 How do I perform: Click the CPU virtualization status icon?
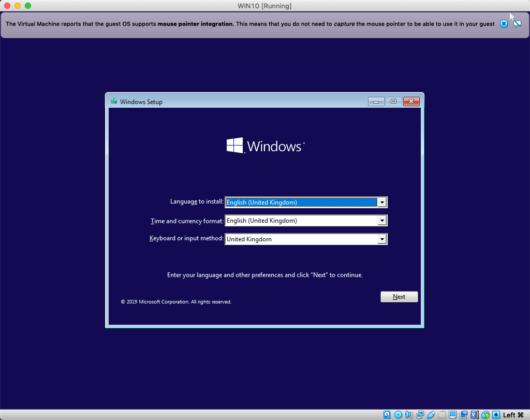pos(475,415)
